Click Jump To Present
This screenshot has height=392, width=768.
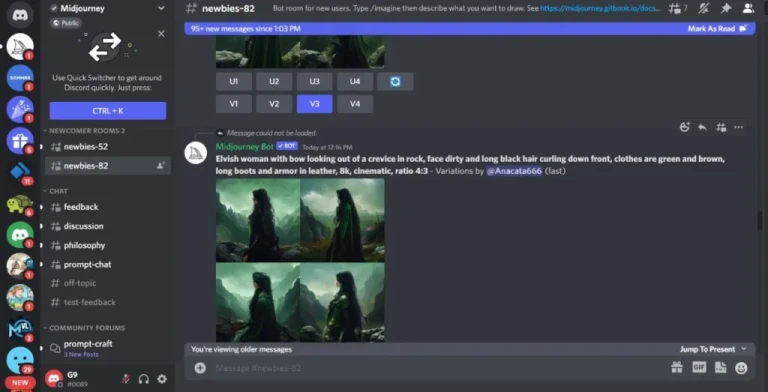707,349
